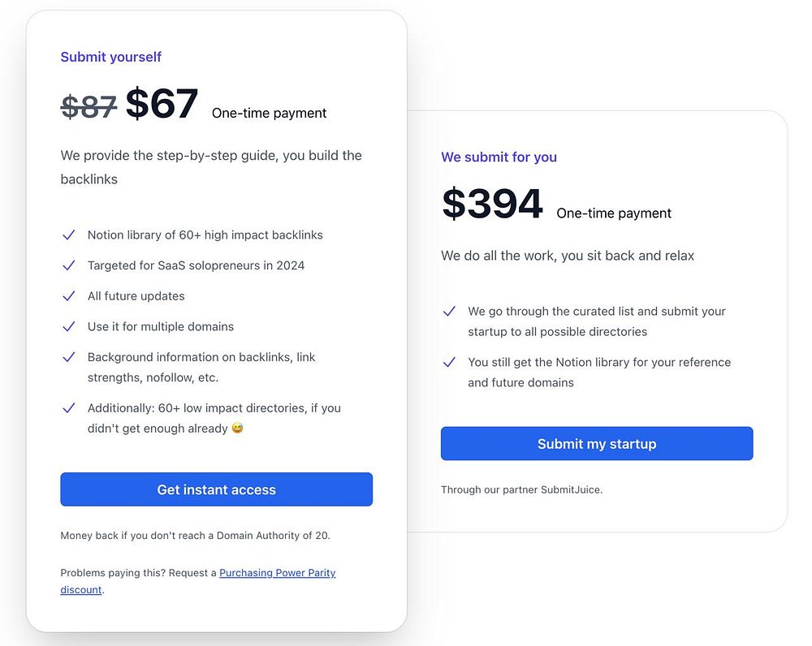The height and width of the screenshot is (646, 812).
Task: Click the $67 discounted price
Action: (162, 104)
